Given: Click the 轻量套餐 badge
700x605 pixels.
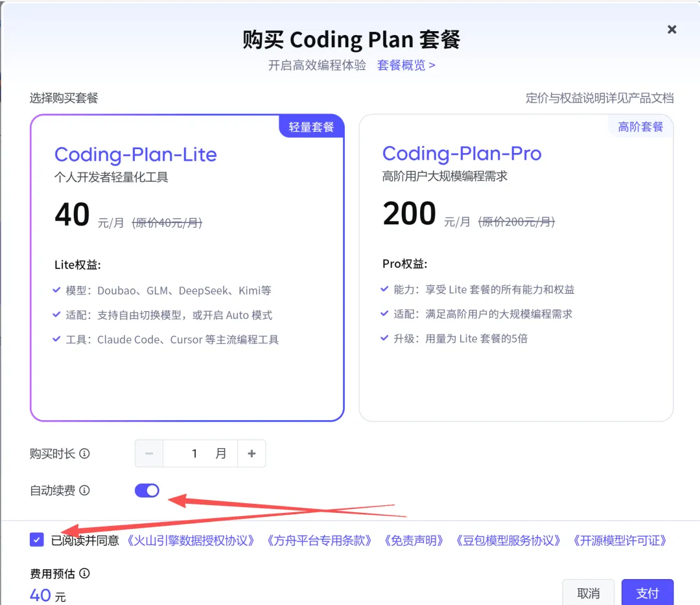Looking at the screenshot, I should click(311, 127).
